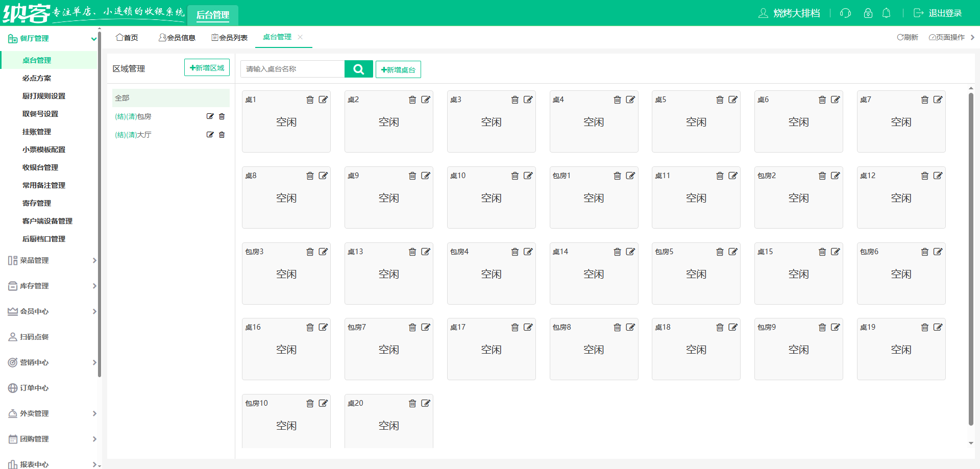Focus the table name search field
This screenshot has height=469, width=980.
292,69
